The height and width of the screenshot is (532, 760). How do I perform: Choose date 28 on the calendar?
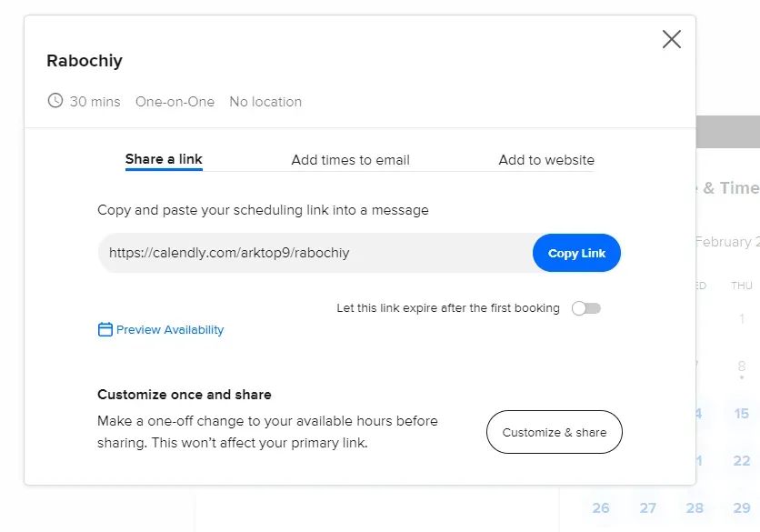[695, 508]
